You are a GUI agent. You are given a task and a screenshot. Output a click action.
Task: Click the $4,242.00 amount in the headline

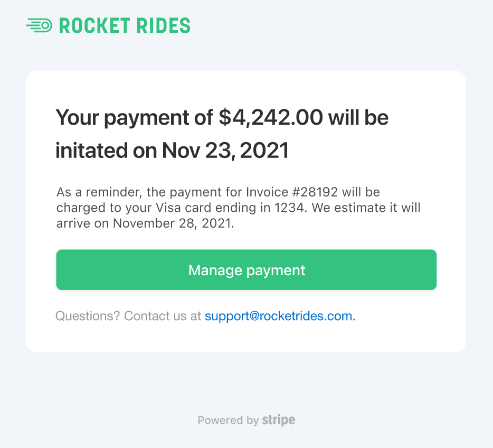pos(271,117)
